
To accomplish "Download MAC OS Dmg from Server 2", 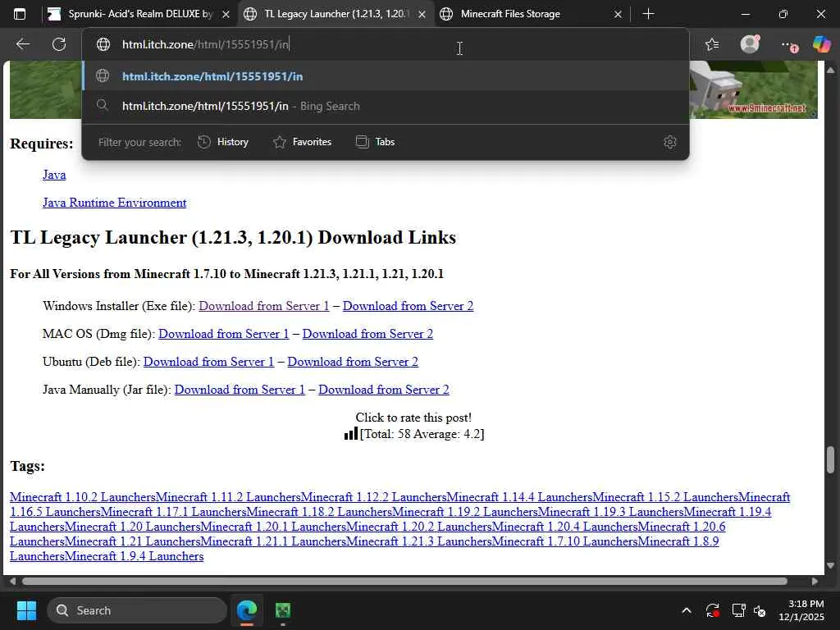I will (x=367, y=334).
